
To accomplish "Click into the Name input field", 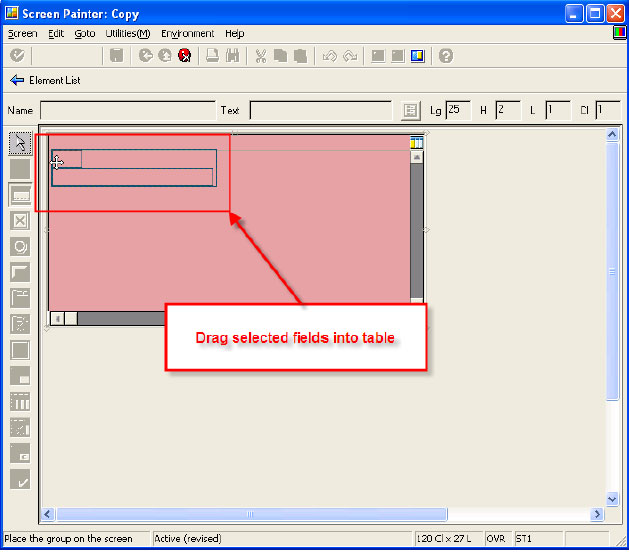I will (127, 110).
